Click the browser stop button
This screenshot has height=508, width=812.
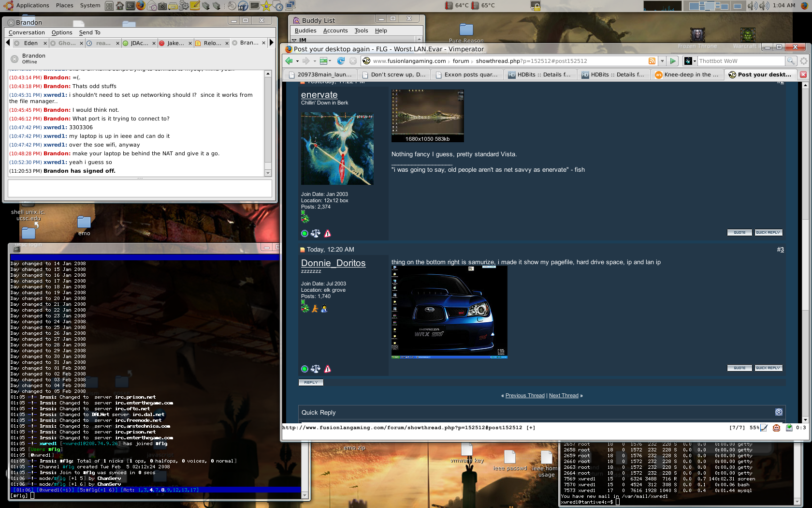click(353, 61)
